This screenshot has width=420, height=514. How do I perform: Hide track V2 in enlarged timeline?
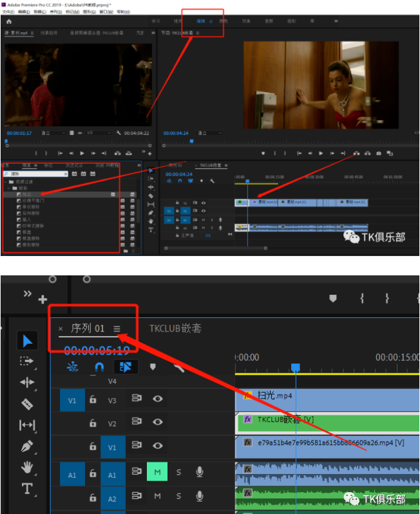[157, 422]
